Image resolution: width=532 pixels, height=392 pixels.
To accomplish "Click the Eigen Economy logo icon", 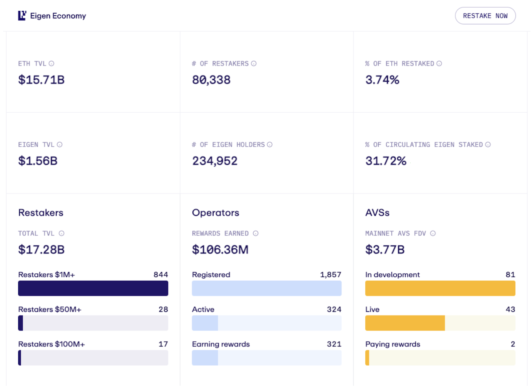I will pyautogui.click(x=22, y=16).
